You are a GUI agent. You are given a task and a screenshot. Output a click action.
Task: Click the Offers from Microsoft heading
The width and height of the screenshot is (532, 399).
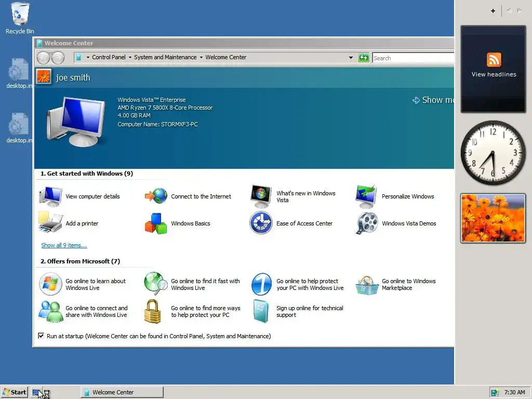[x=80, y=261]
